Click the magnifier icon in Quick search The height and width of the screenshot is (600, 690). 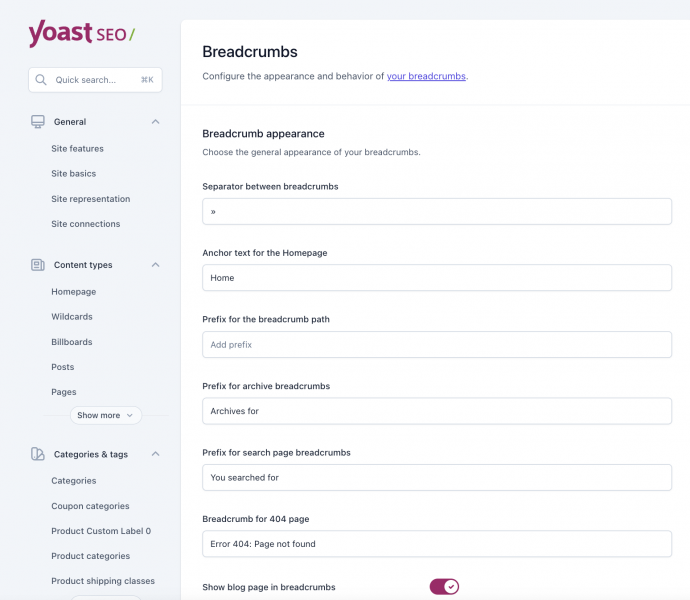[41, 80]
